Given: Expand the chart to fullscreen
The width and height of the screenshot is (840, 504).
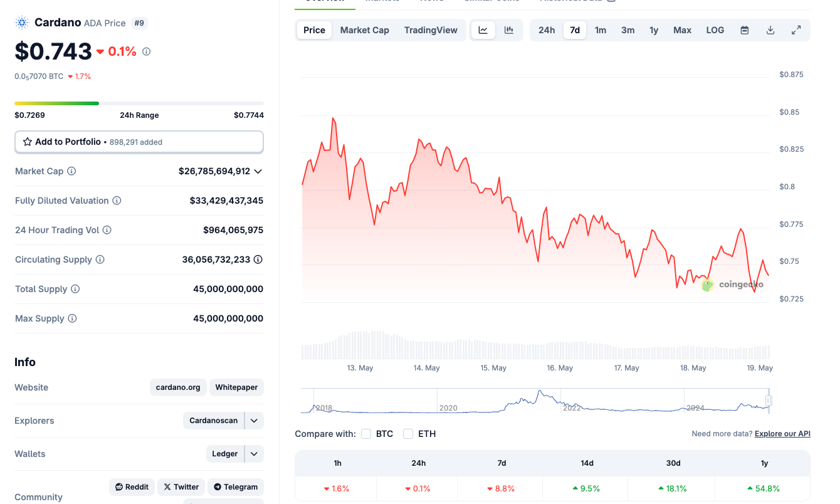Looking at the screenshot, I should click(796, 30).
